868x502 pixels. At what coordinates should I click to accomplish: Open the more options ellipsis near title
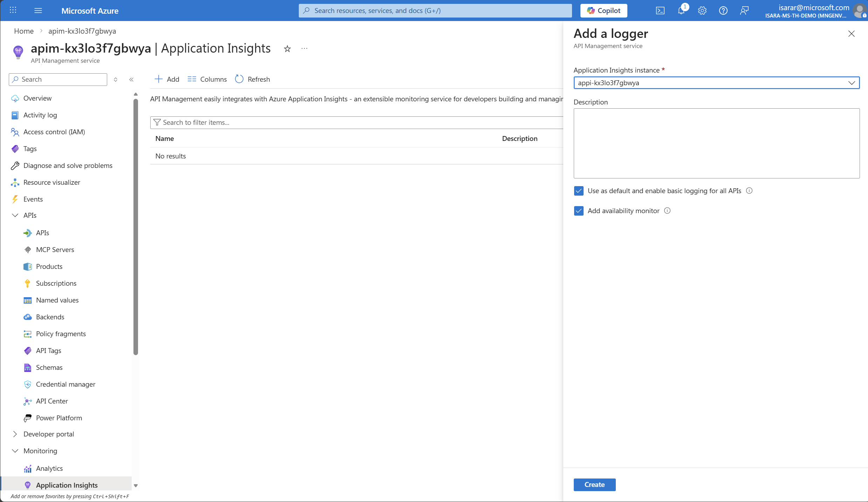point(304,48)
